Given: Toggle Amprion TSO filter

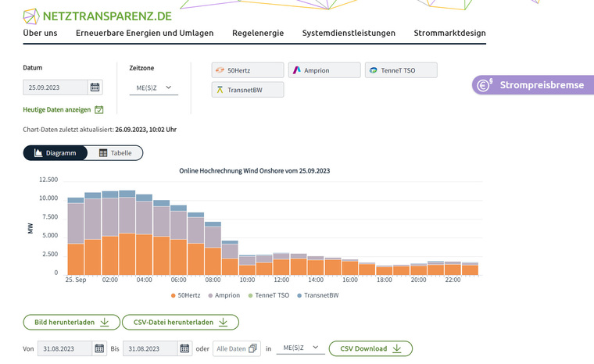Looking at the screenshot, I should point(324,70).
